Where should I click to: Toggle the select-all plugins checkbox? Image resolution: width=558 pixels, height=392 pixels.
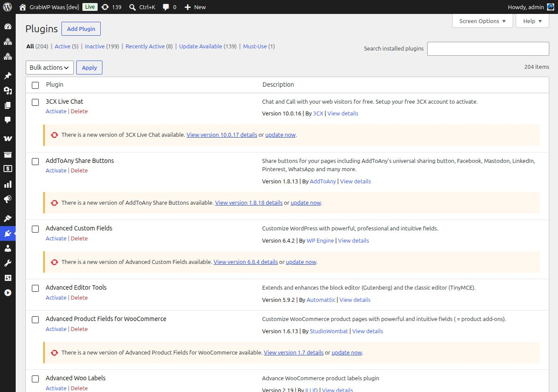point(36,85)
